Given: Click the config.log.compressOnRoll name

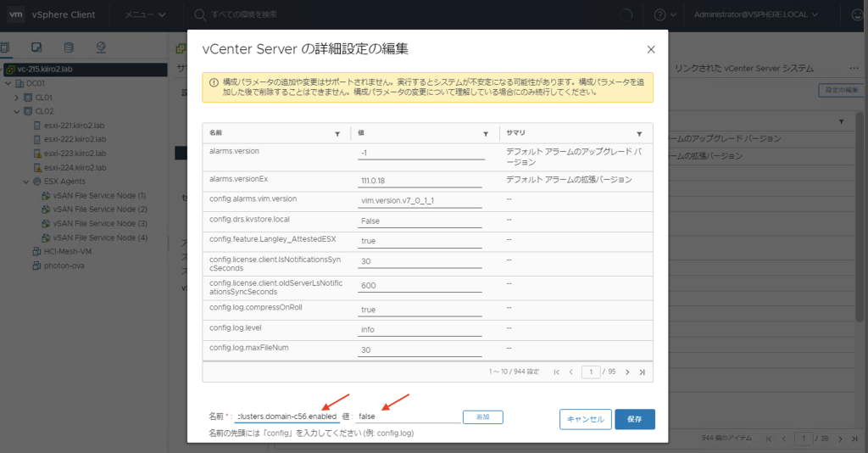Looking at the screenshot, I should click(256, 307).
